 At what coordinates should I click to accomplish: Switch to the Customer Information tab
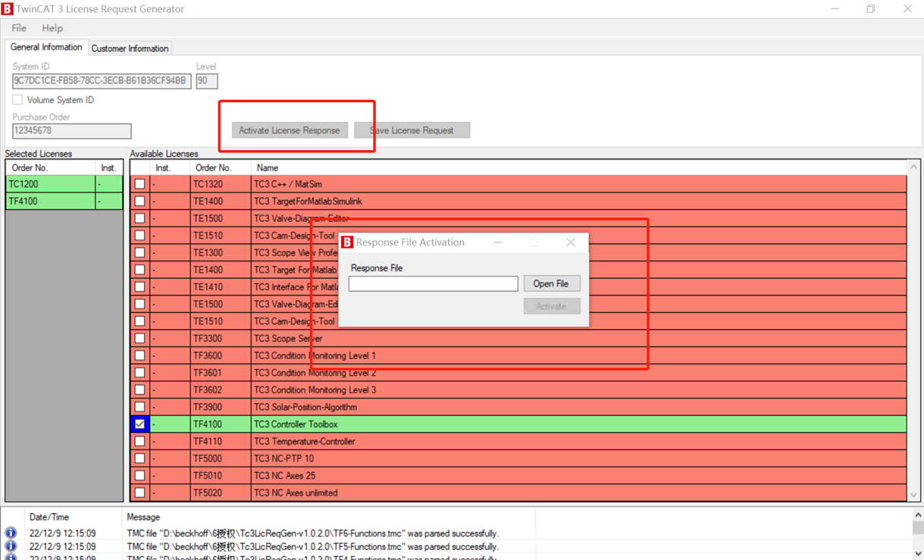coord(130,48)
